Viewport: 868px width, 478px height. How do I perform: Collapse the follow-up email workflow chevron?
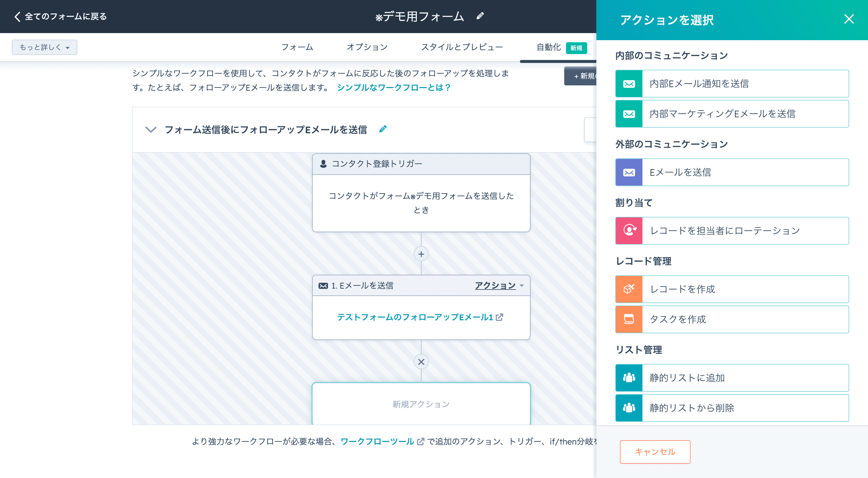point(151,129)
